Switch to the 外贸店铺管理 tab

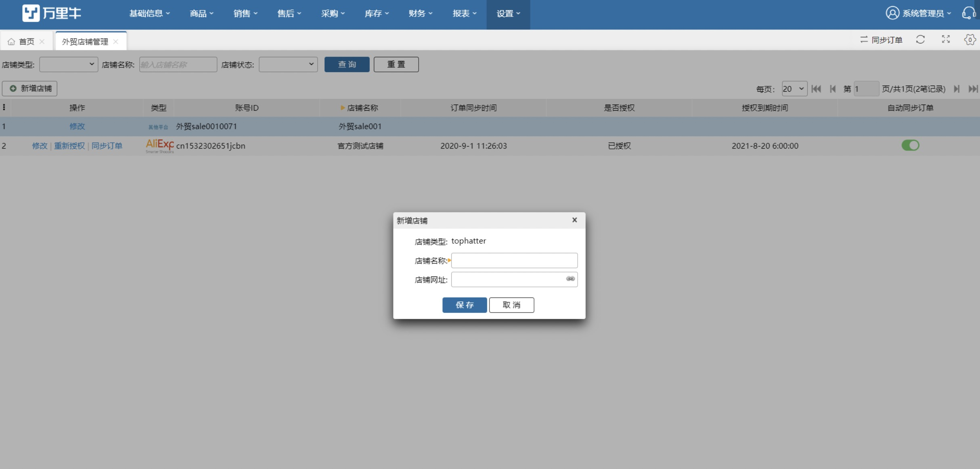(x=91, y=41)
